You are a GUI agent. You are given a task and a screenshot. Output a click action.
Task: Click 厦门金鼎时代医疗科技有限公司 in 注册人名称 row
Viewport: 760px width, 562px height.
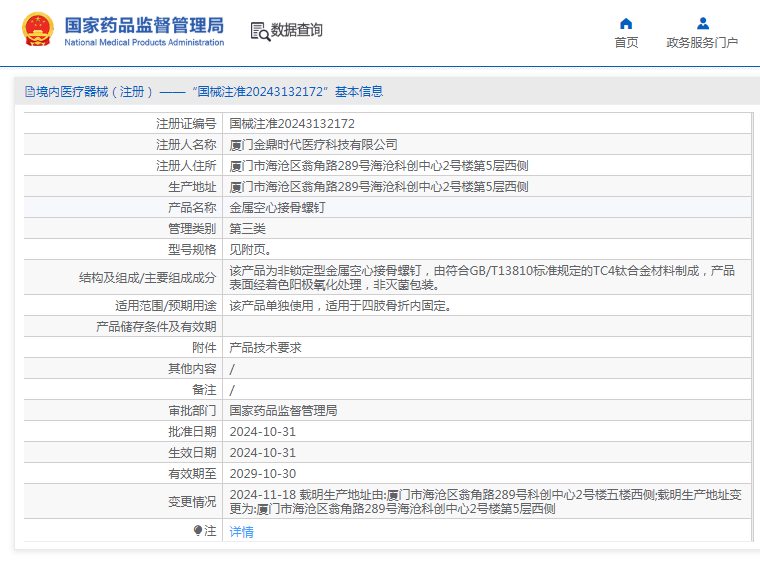click(x=314, y=145)
